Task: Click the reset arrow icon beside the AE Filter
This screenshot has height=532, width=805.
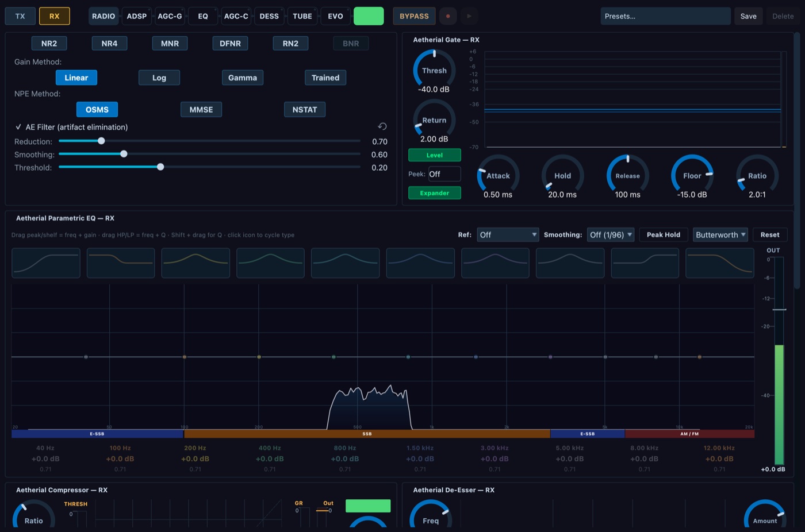Action: coord(382,126)
